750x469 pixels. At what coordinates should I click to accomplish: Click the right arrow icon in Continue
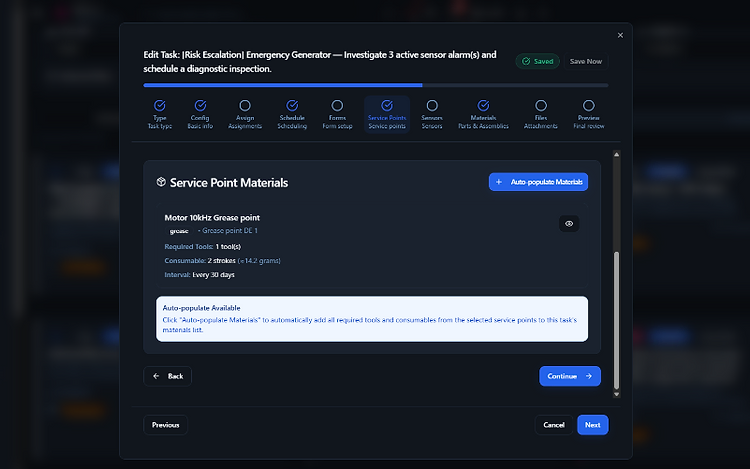coord(589,376)
